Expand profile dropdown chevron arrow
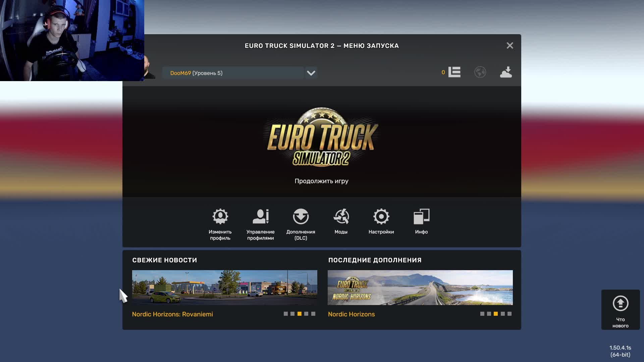Image resolution: width=644 pixels, height=362 pixels. (311, 73)
